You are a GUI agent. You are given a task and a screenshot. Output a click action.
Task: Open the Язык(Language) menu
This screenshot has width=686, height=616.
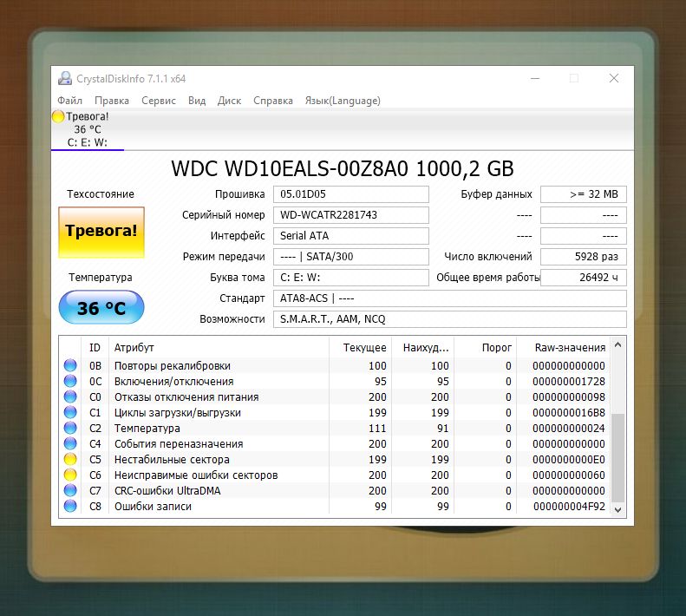(343, 101)
